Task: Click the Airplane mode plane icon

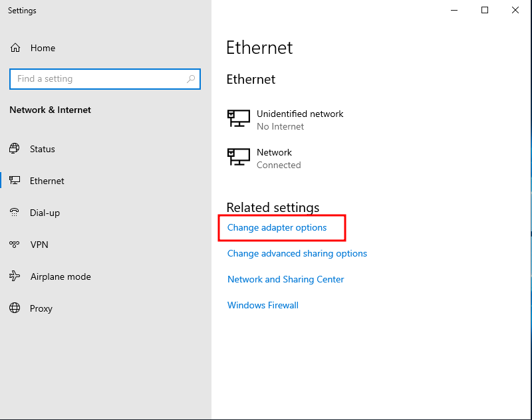Action: point(15,276)
